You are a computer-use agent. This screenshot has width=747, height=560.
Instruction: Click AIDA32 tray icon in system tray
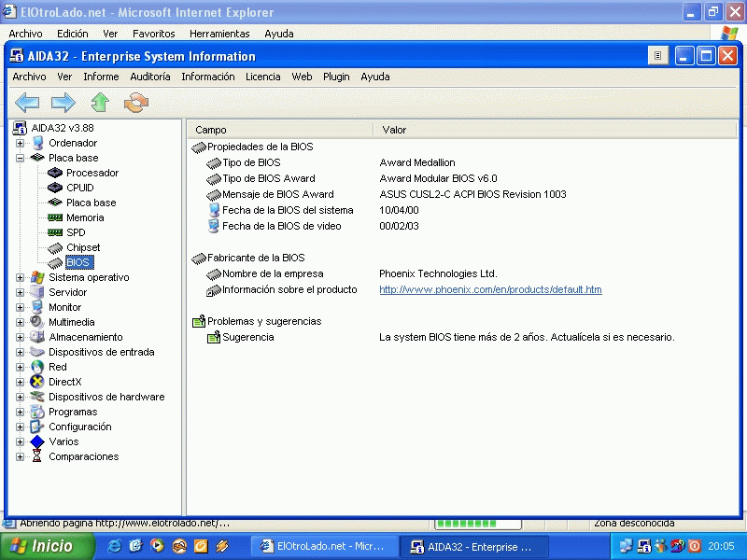click(644, 546)
